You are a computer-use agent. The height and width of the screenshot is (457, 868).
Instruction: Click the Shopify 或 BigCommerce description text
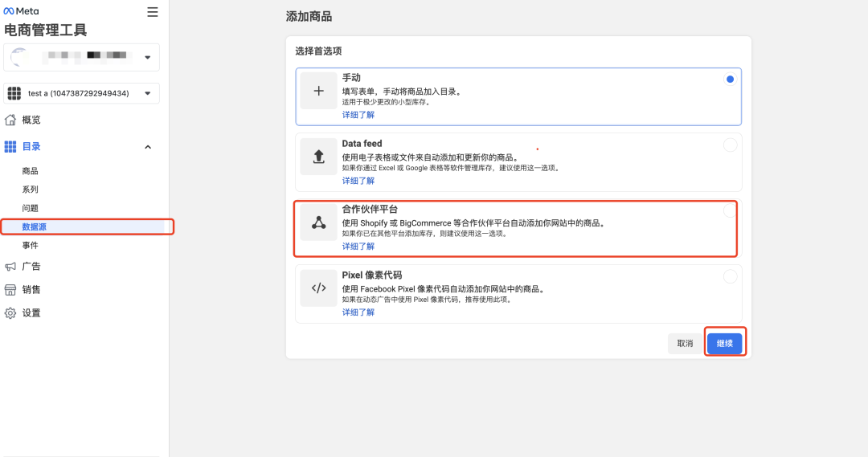coord(475,223)
